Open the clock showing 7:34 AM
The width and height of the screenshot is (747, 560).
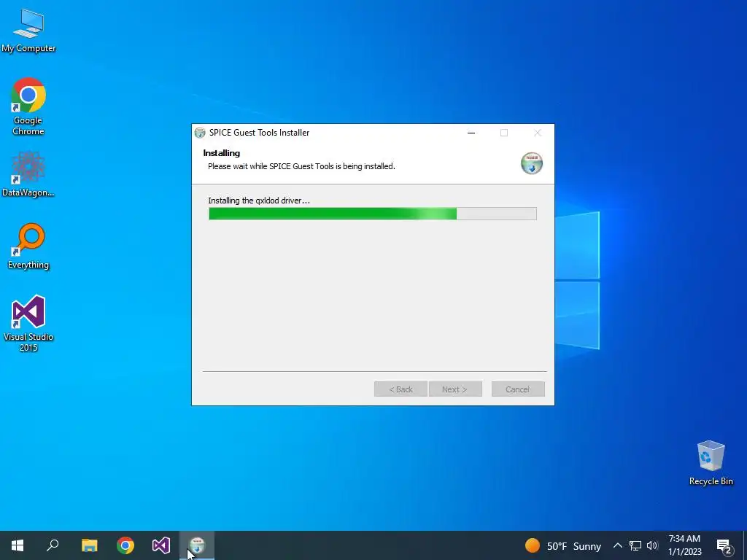point(684,545)
